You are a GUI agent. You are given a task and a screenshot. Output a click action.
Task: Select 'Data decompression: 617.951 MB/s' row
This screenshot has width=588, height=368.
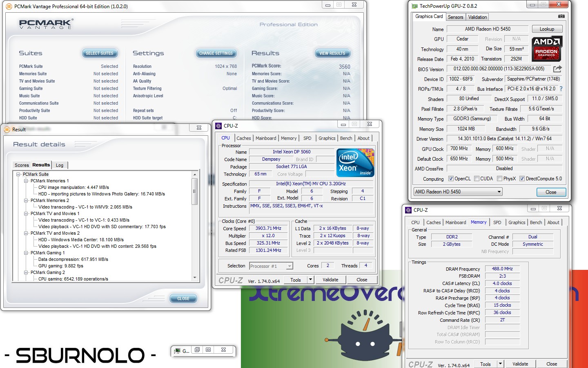coord(73,259)
